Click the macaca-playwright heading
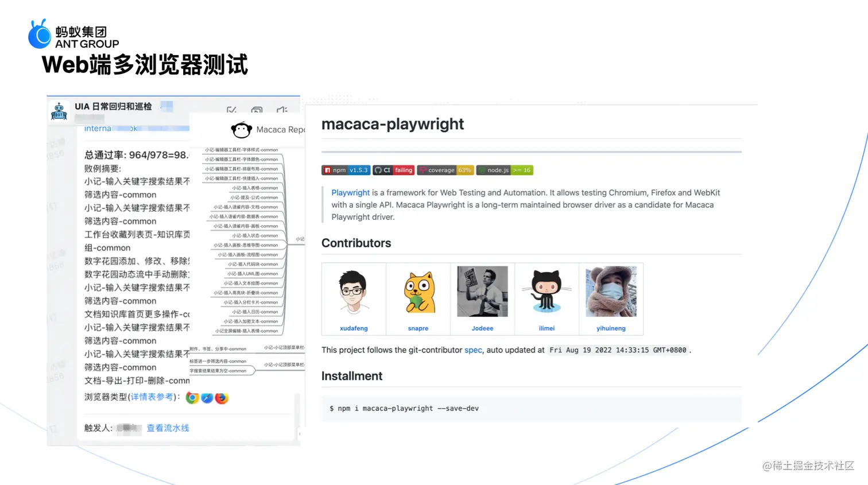 click(x=393, y=124)
